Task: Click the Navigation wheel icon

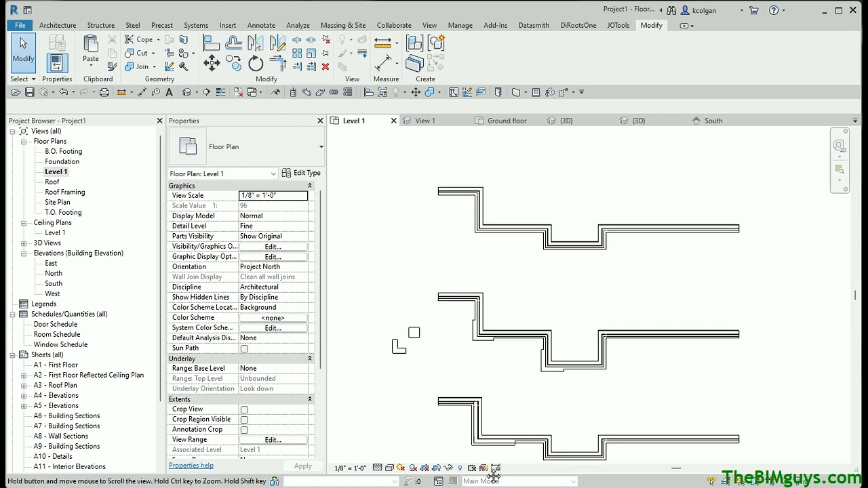Action: [840, 146]
